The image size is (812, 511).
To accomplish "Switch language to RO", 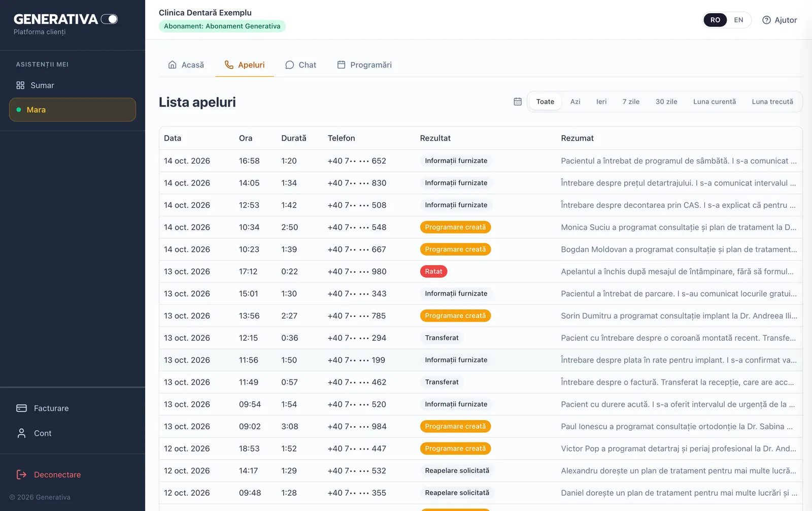I will point(715,20).
